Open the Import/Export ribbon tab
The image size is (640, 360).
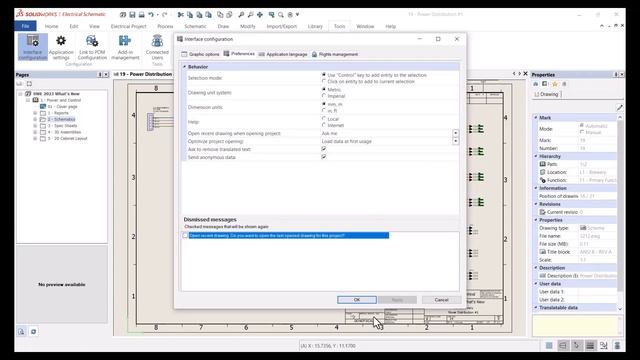pos(282,26)
